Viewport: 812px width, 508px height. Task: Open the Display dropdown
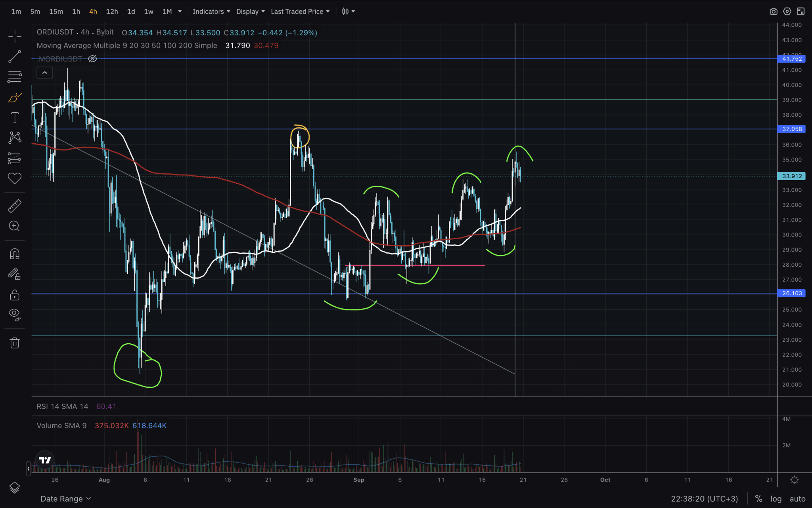(250, 12)
